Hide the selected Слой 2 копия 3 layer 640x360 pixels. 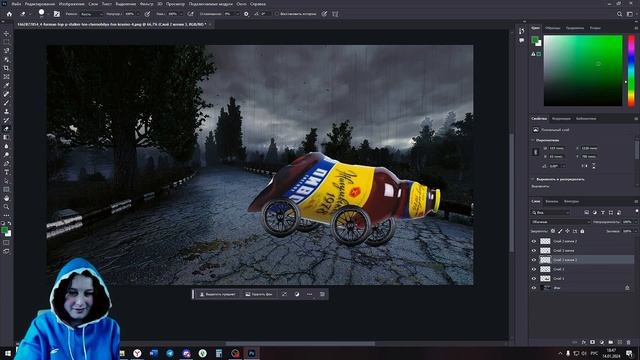(x=533, y=260)
